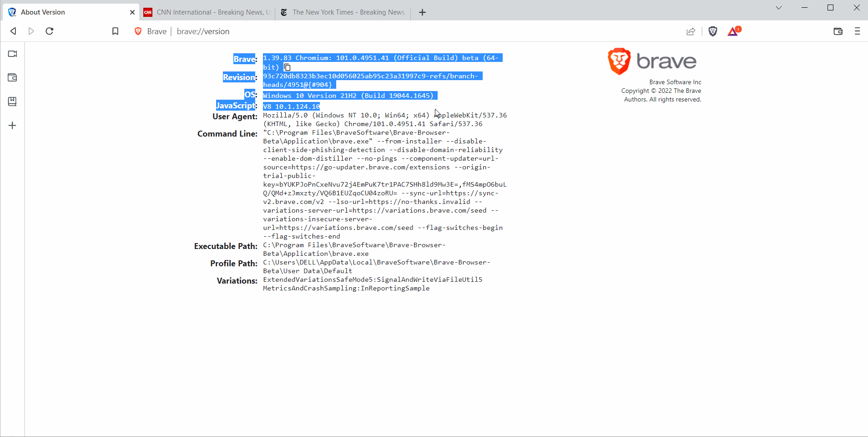Click the 'Command Line:' label
Screen dimensions: 868x437
tap(227, 134)
